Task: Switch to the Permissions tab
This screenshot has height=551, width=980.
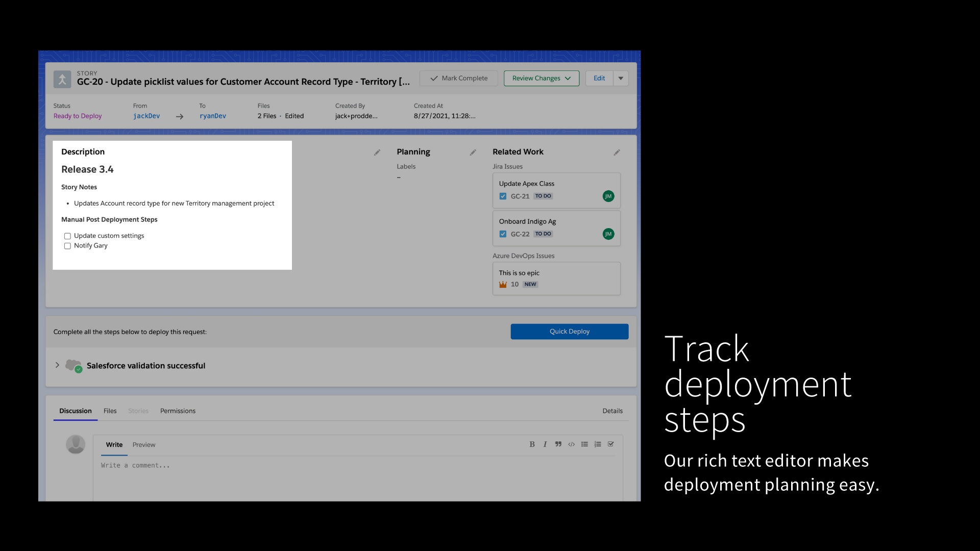Action: (178, 411)
